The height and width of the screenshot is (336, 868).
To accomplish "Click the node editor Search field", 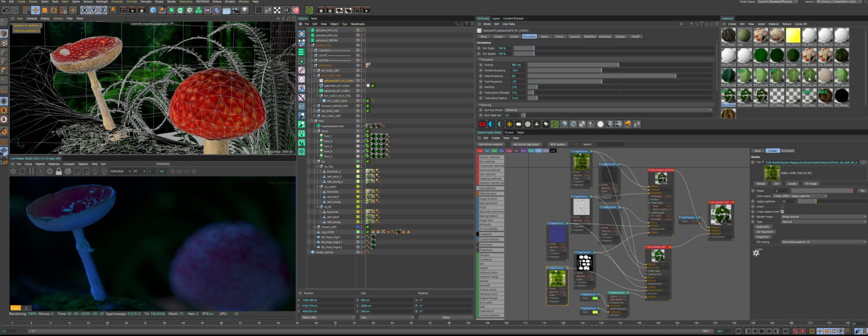I will coord(610,144).
